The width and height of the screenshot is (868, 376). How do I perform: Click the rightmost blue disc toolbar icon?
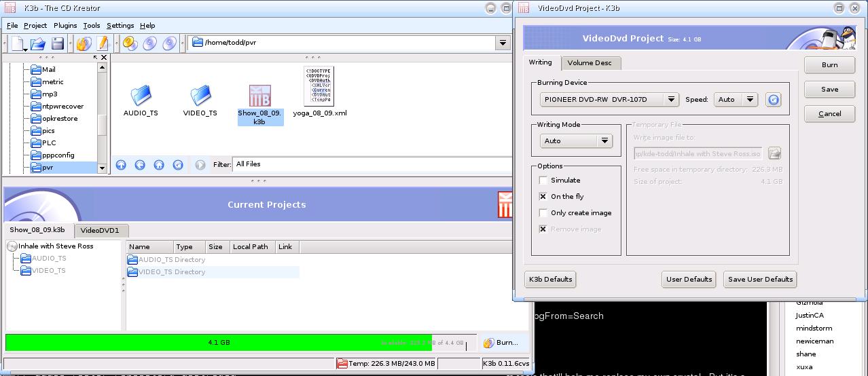pyautogui.click(x=170, y=43)
